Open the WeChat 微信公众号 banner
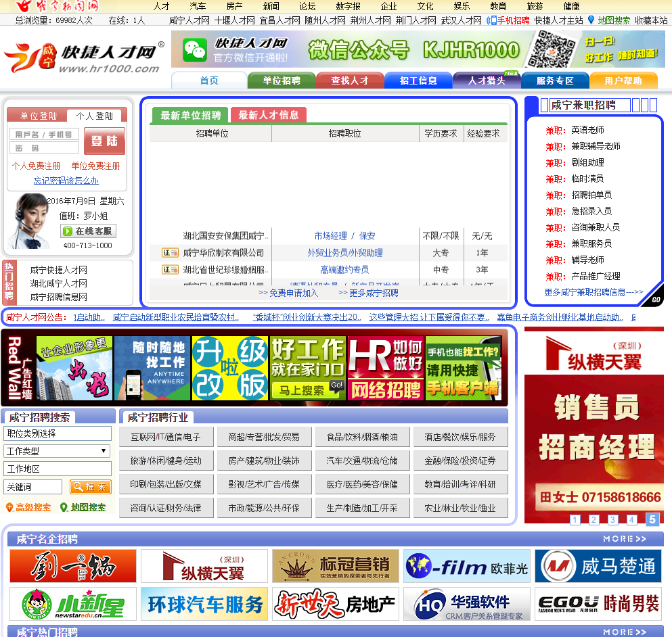Viewport: 672px width, 637px height. [418, 49]
